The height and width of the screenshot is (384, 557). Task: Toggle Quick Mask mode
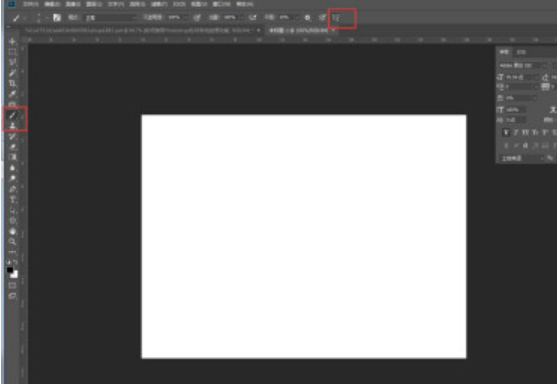pyautogui.click(x=12, y=286)
